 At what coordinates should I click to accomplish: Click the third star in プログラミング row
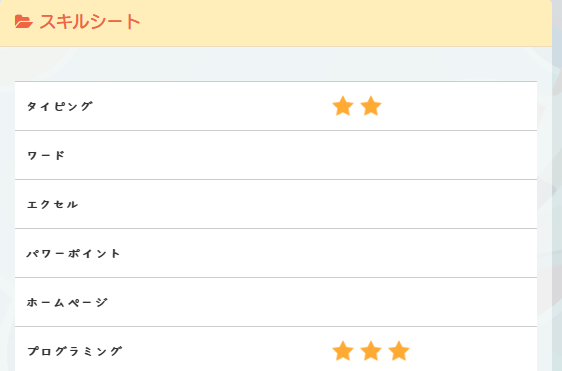pyautogui.click(x=399, y=351)
